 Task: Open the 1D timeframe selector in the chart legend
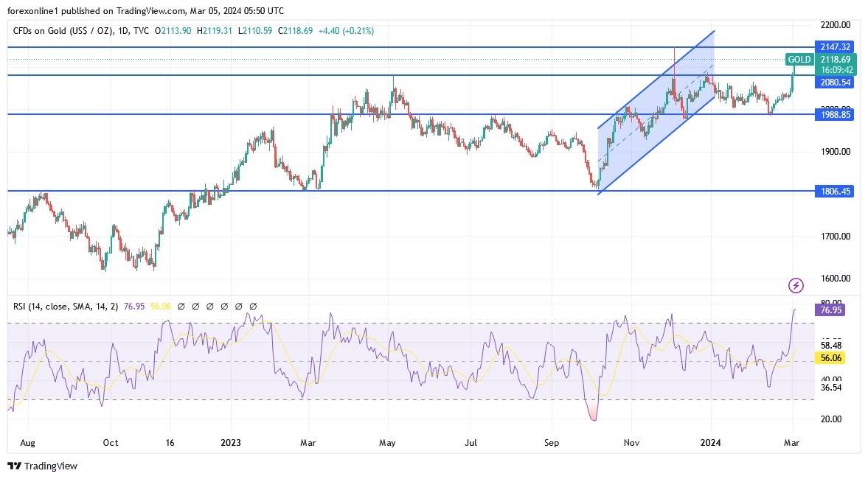point(122,32)
